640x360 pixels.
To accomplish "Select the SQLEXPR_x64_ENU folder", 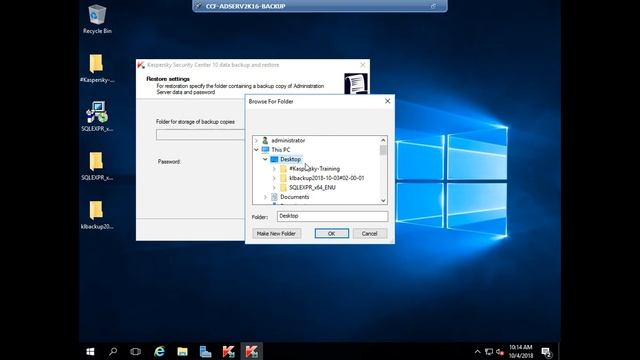I will tap(312, 187).
